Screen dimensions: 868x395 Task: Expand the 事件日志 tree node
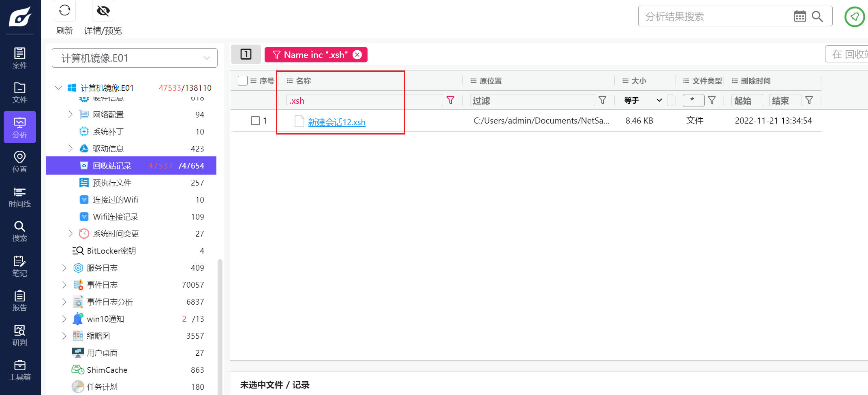(64, 285)
